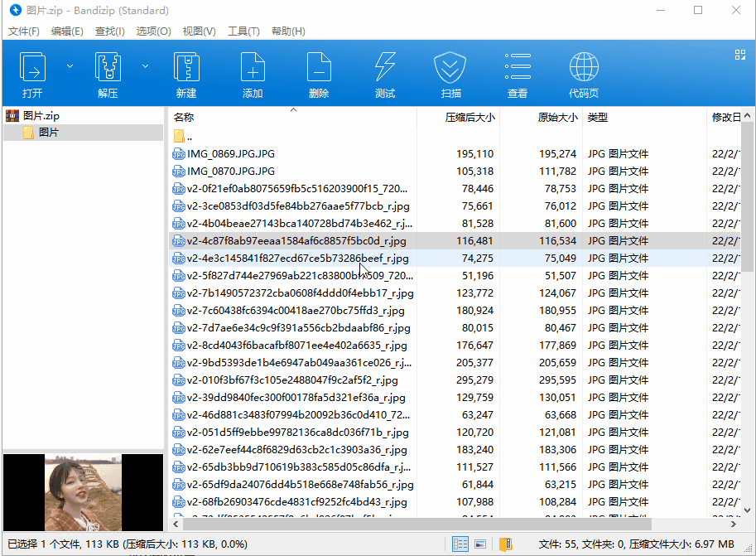
Task: Open an archive using the 打开 toolbar icon
Action: click(x=32, y=73)
